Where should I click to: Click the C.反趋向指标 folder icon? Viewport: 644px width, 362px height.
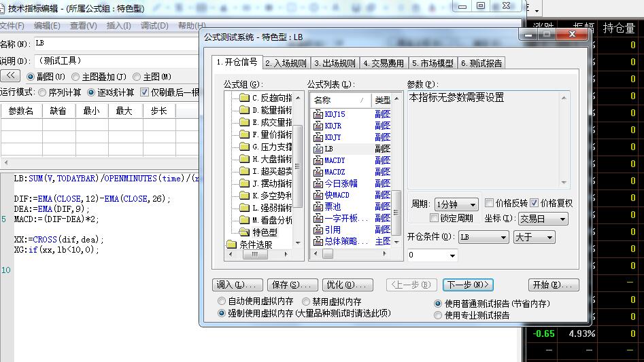click(245, 98)
